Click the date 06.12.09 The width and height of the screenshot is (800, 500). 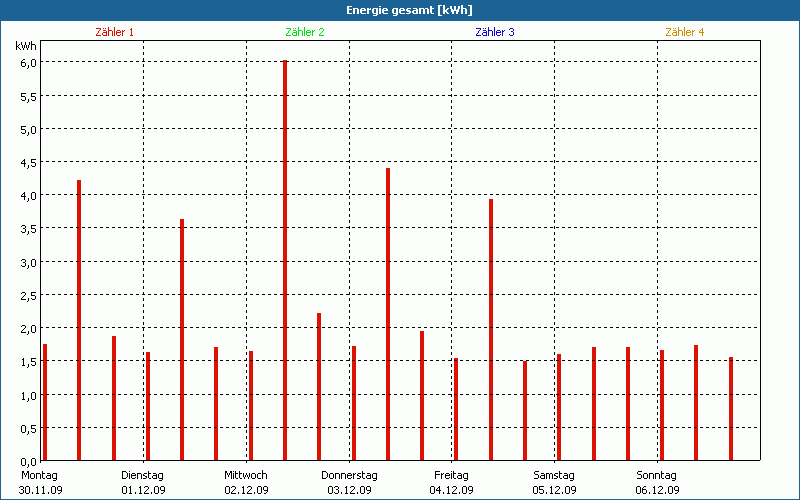tap(658, 490)
